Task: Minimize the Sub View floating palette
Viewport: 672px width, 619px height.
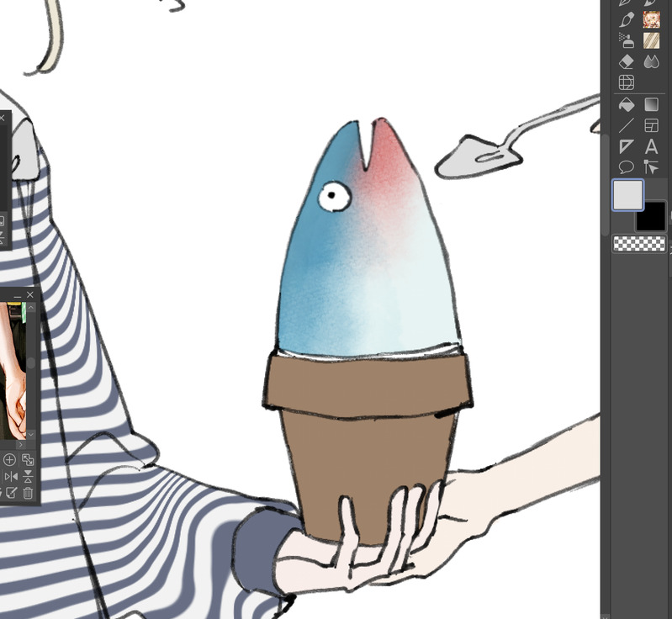Action: click(x=18, y=295)
